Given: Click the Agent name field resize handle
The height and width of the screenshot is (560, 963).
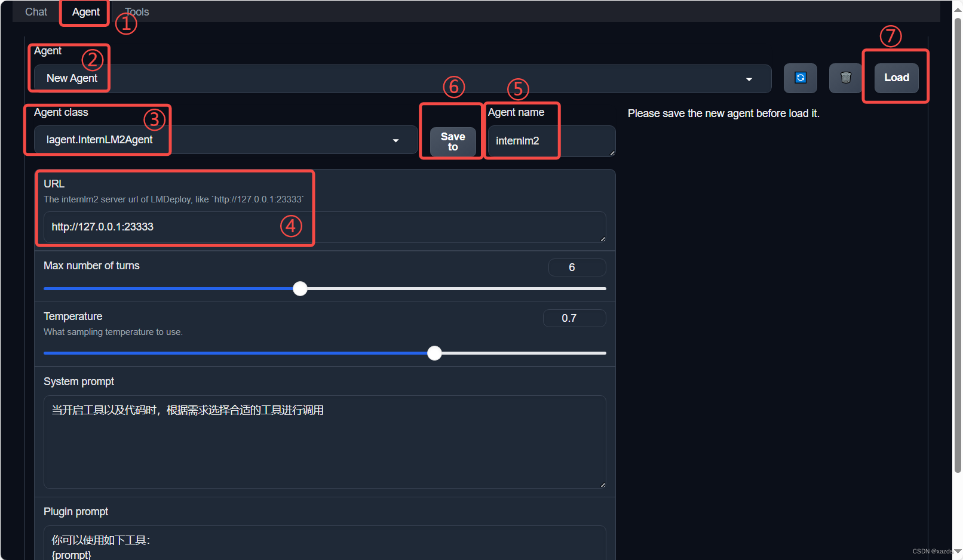Looking at the screenshot, I should [x=612, y=153].
